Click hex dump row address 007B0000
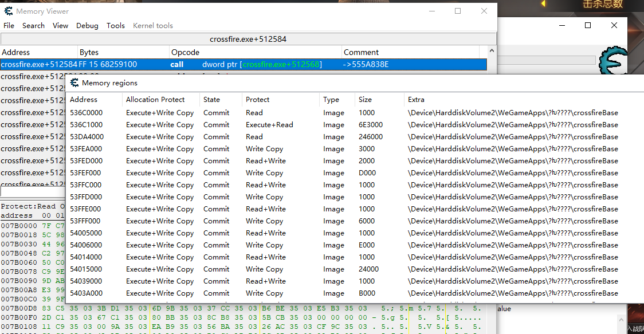 point(19,226)
